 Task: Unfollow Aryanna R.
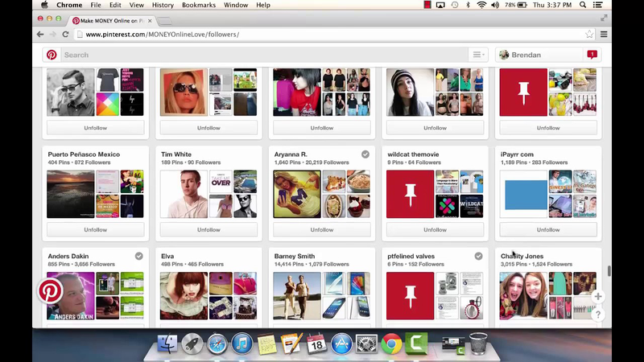[322, 229]
